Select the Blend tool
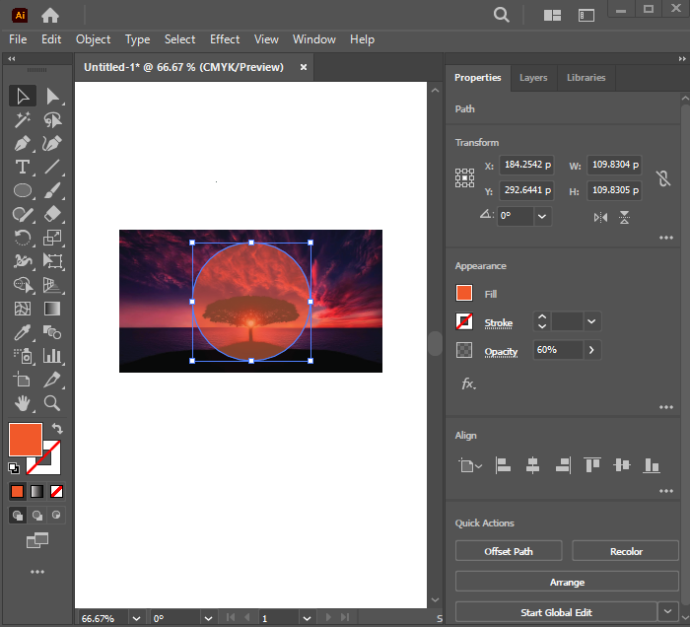The height and width of the screenshot is (627, 690). pos(52,332)
